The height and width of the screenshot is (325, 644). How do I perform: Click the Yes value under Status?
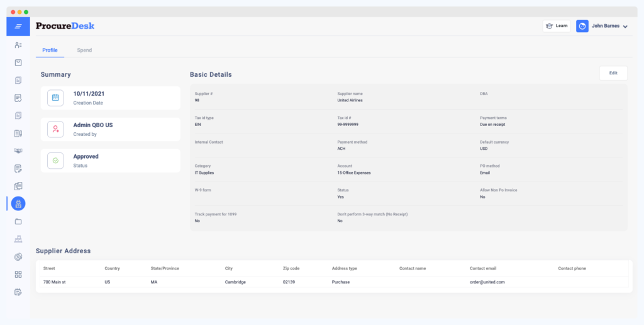click(x=340, y=197)
